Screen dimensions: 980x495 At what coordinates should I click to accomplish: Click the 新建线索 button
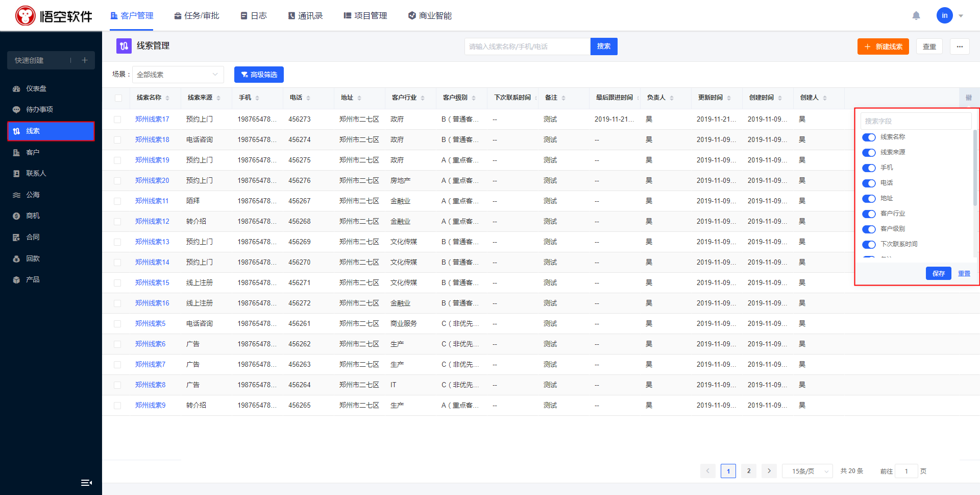click(x=883, y=46)
